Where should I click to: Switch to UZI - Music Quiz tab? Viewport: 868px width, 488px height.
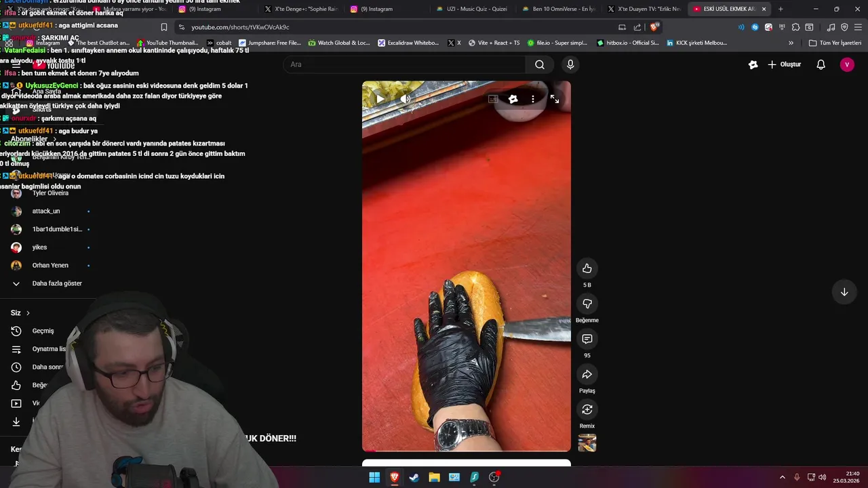(x=472, y=9)
